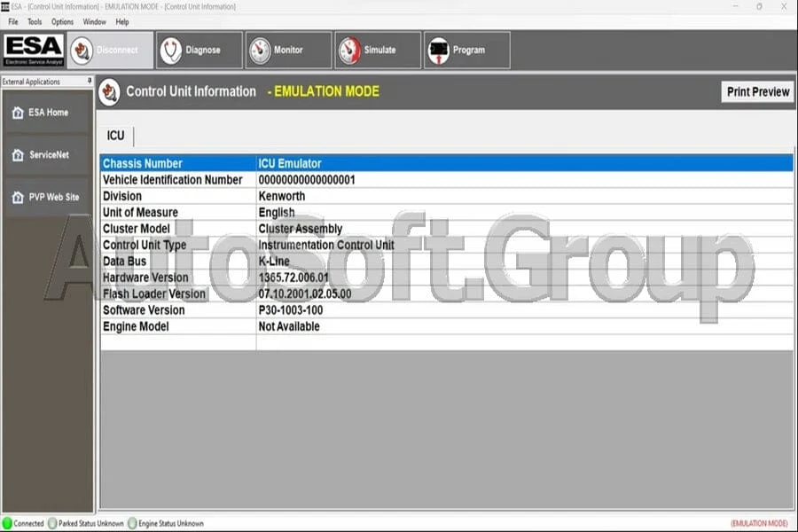Click the Diagnose button label
The width and height of the screenshot is (798, 532).
(x=203, y=50)
